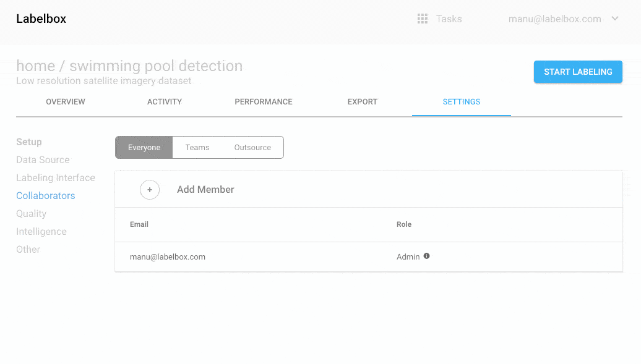Switch to the Teams segment

point(197,148)
